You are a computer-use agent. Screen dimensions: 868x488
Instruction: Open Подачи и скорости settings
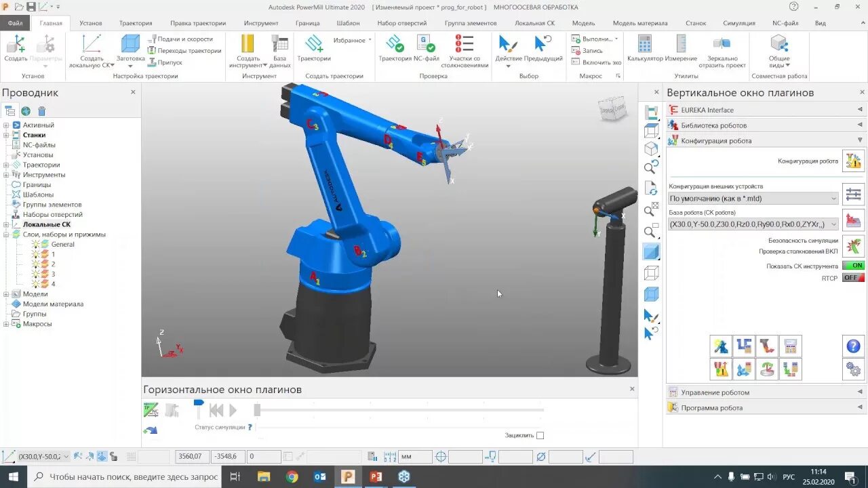coord(180,39)
